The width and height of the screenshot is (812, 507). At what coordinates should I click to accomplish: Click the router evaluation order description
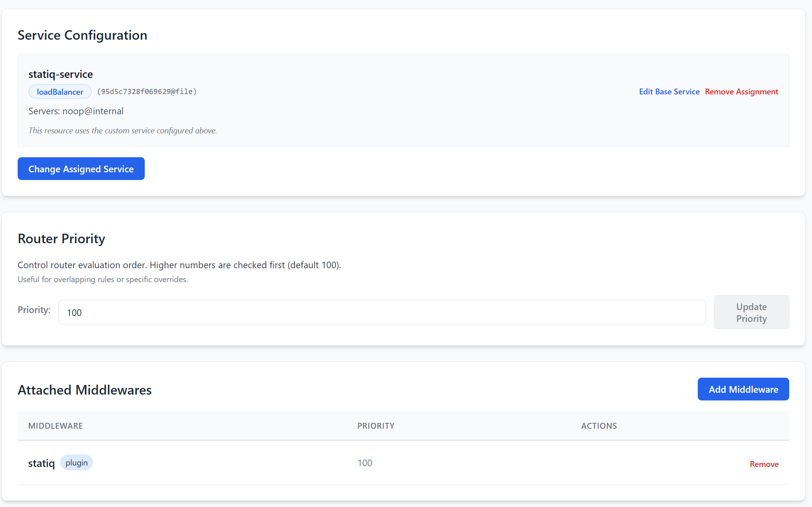[x=179, y=265]
